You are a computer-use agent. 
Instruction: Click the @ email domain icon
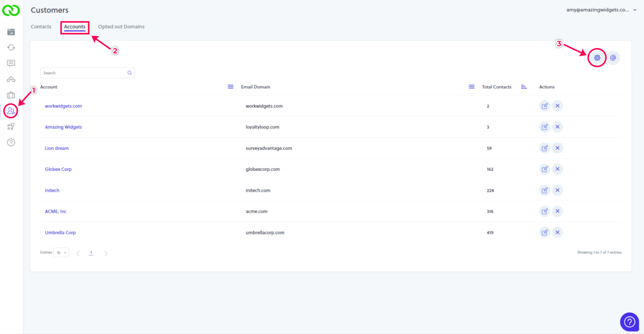pyautogui.click(x=613, y=58)
